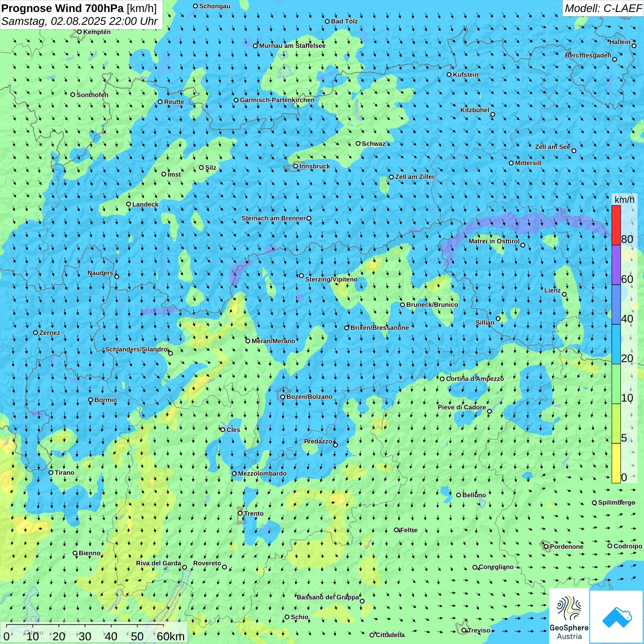
Task: Click the Innsbruck city marker circle
Action: click(296, 167)
